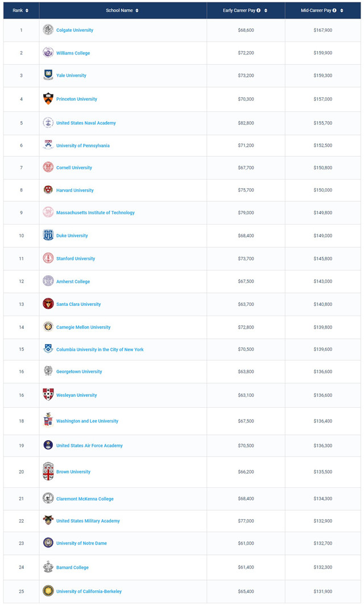This screenshot has width=364, height=605.
Task: Sort by Mid-Career Pay arrows
Action: pos(342,10)
